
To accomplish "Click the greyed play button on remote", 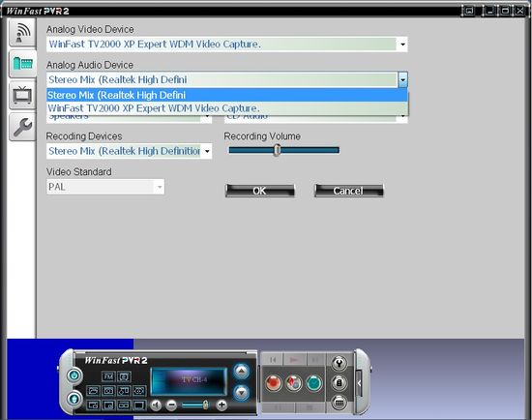I will [294, 359].
